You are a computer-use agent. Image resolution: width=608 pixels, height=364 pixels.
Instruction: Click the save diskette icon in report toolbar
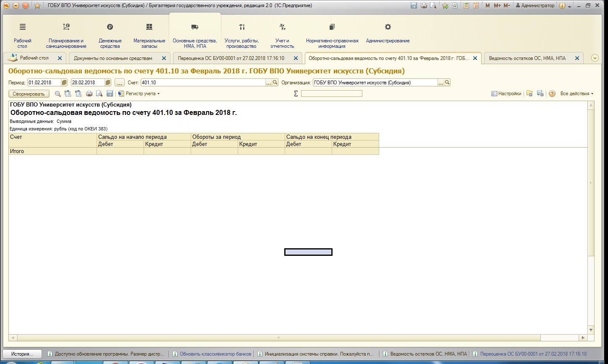pyautogui.click(x=110, y=94)
